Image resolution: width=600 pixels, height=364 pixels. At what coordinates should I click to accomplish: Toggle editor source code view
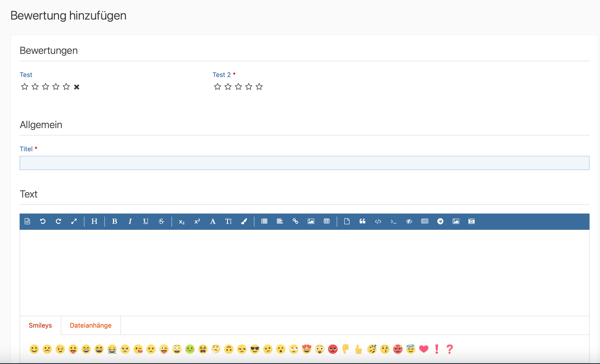[x=27, y=221]
